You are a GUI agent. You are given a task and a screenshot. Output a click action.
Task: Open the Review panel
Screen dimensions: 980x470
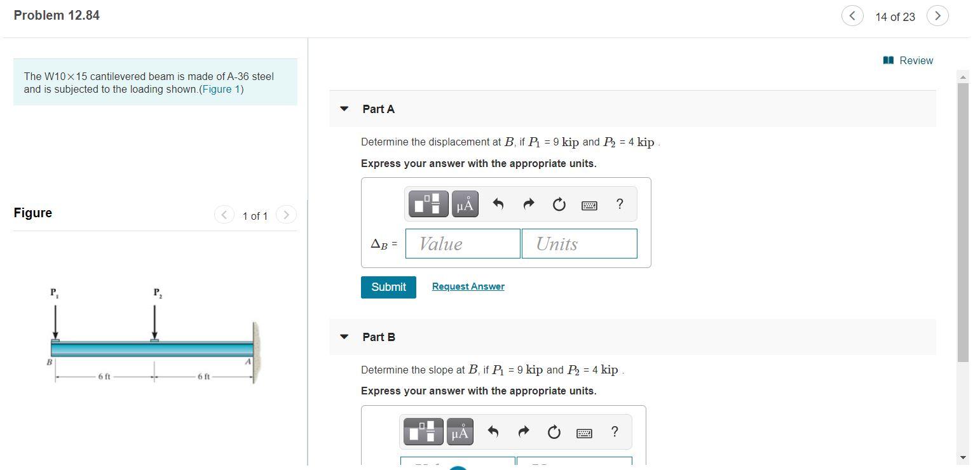[x=908, y=60]
